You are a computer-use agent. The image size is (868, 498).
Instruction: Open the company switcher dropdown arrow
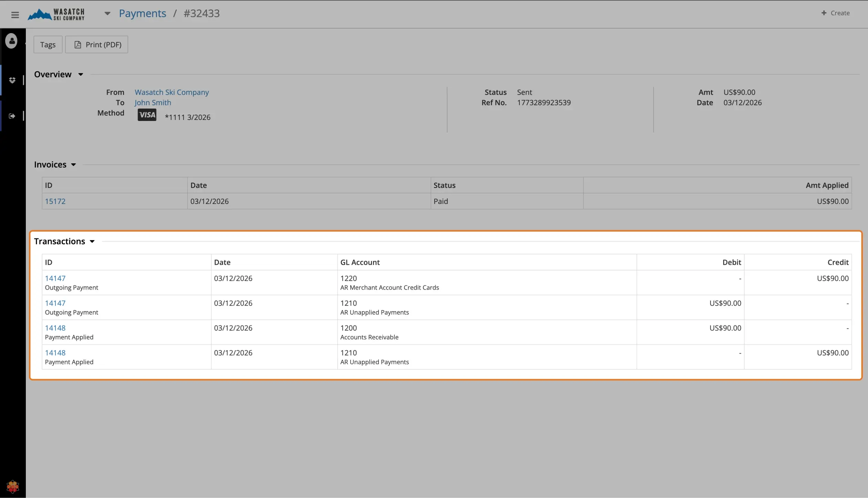(x=107, y=13)
